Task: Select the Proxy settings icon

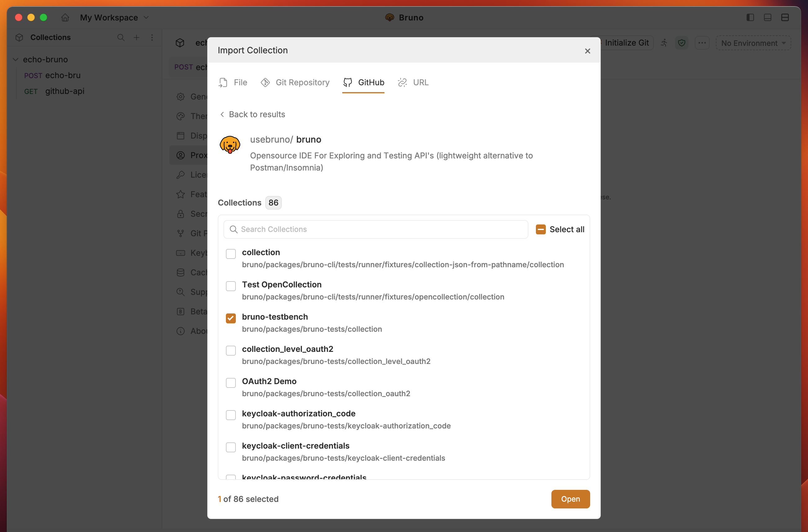Action: [181, 155]
